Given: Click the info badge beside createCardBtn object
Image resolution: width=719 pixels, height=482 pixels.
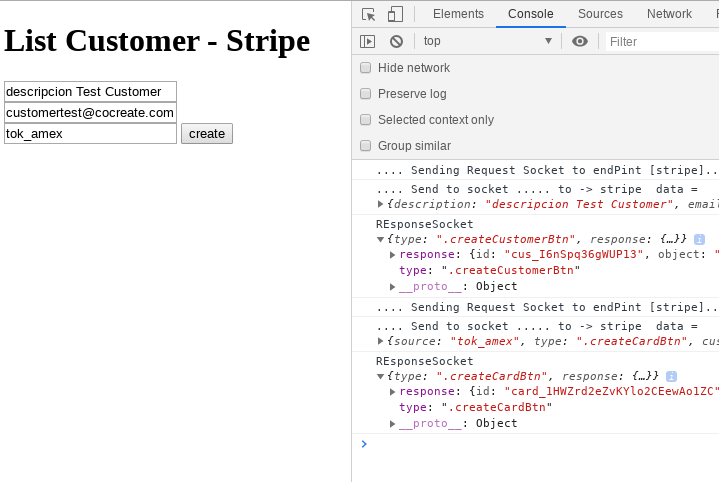Looking at the screenshot, I should click(x=671, y=376).
